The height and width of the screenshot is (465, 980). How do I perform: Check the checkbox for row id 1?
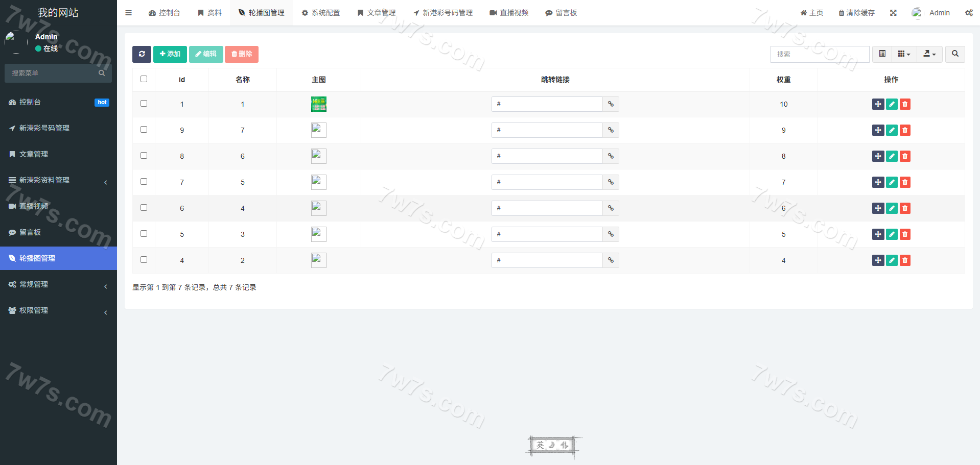[144, 104]
